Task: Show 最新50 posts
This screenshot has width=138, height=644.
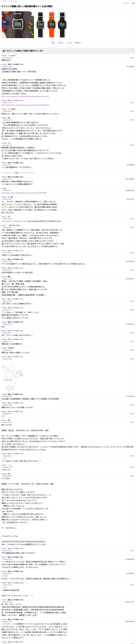Action: pyautogui.click(x=78, y=43)
